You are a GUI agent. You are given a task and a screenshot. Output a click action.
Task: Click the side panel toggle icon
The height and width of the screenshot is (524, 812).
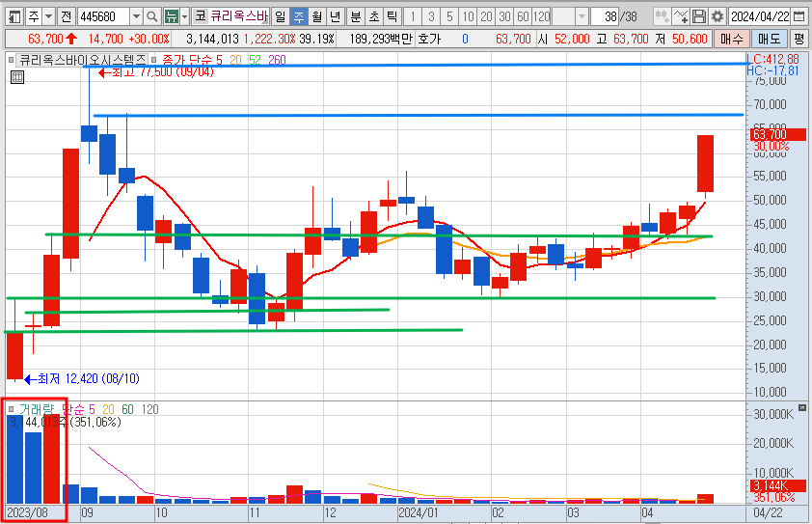click(15, 17)
